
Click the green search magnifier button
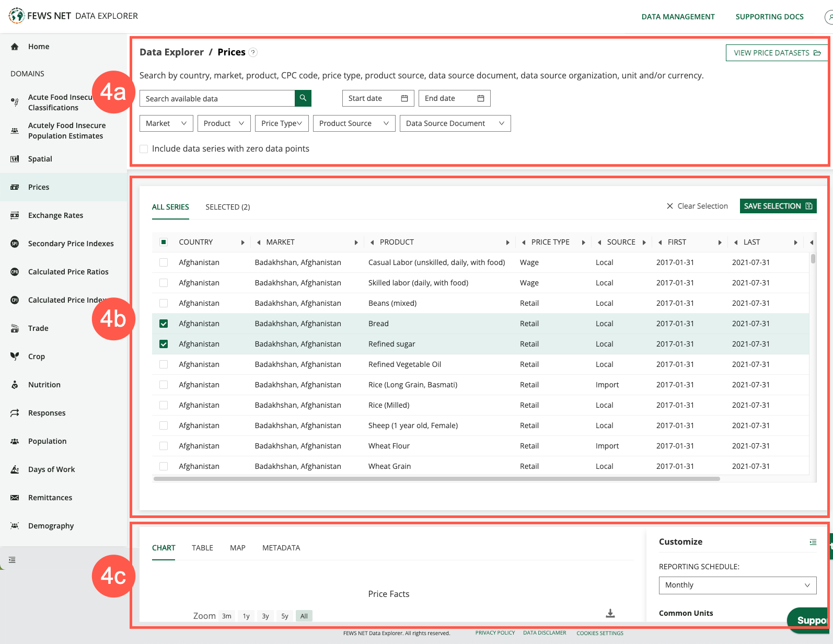coord(303,98)
